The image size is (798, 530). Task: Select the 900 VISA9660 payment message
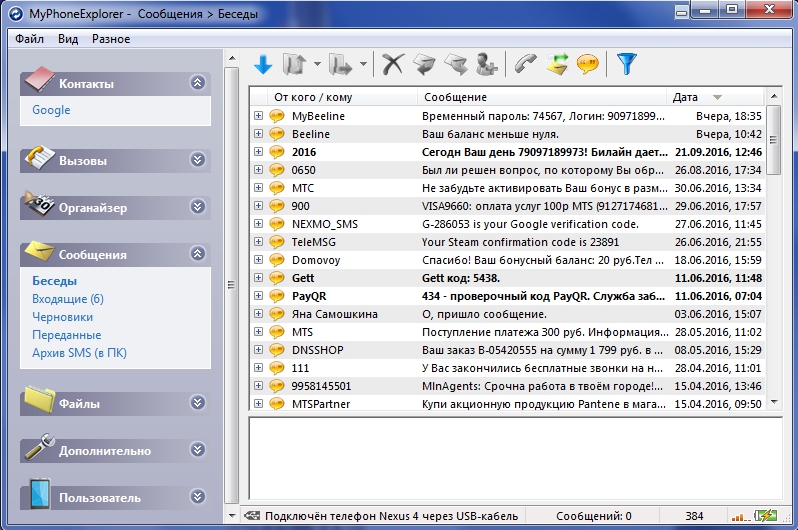[508, 206]
